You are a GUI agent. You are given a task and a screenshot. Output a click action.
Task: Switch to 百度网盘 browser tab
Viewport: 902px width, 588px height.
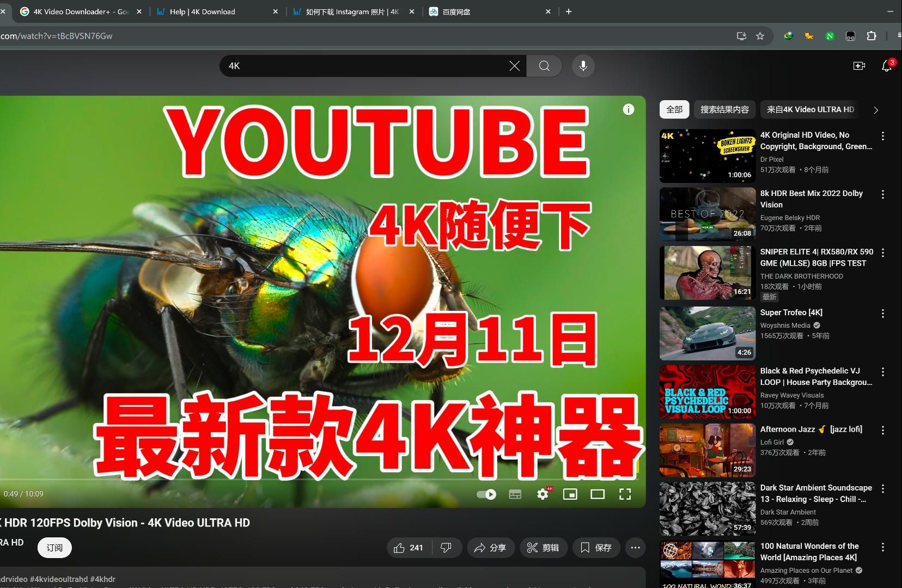point(485,11)
